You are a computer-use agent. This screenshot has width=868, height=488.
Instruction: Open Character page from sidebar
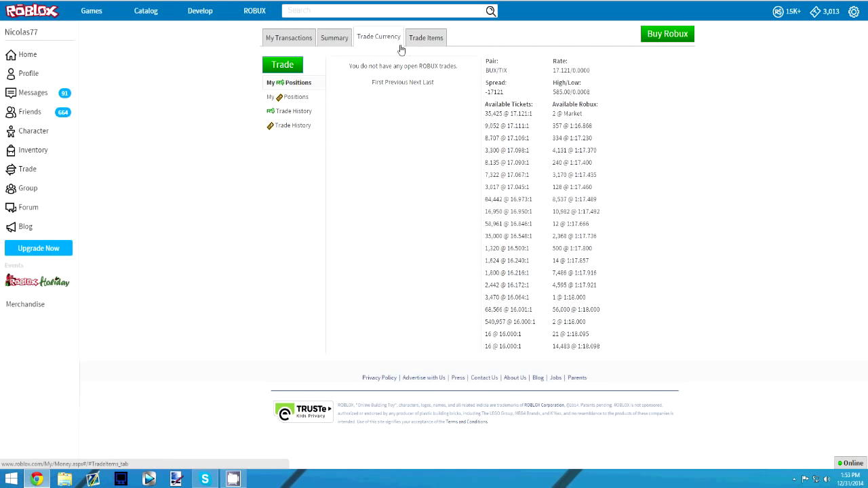click(33, 131)
